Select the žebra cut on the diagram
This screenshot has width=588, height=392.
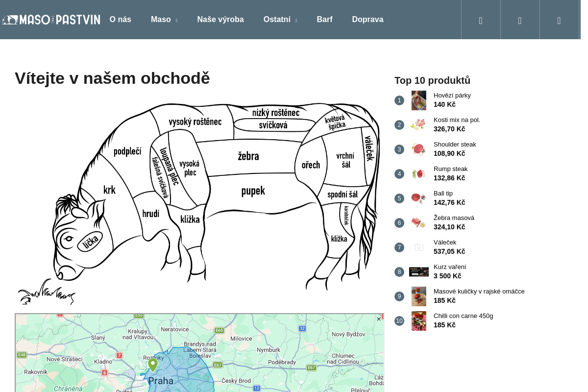[248, 156]
